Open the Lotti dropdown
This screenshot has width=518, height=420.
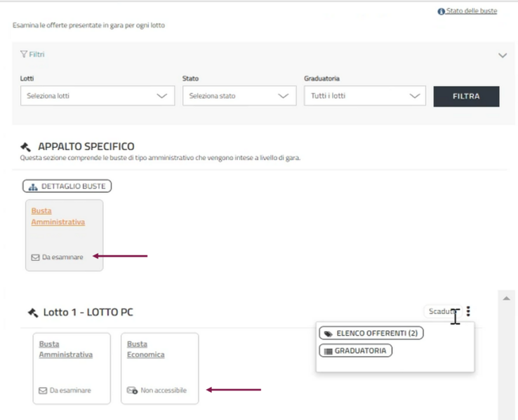[97, 96]
